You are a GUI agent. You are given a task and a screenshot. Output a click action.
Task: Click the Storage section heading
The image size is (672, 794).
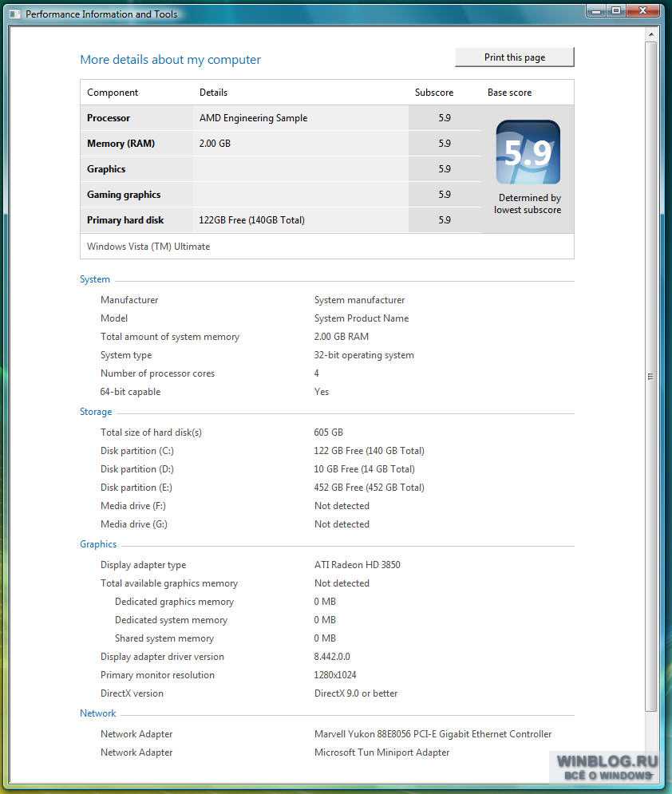click(x=96, y=412)
